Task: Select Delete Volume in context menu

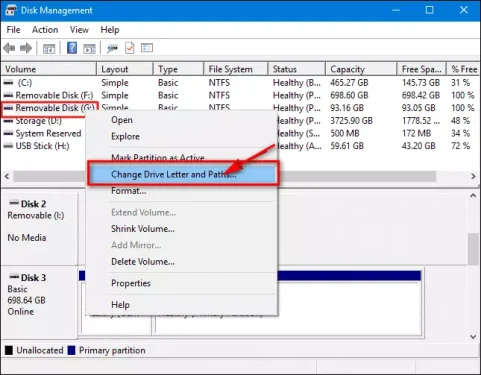Action: [x=143, y=262]
